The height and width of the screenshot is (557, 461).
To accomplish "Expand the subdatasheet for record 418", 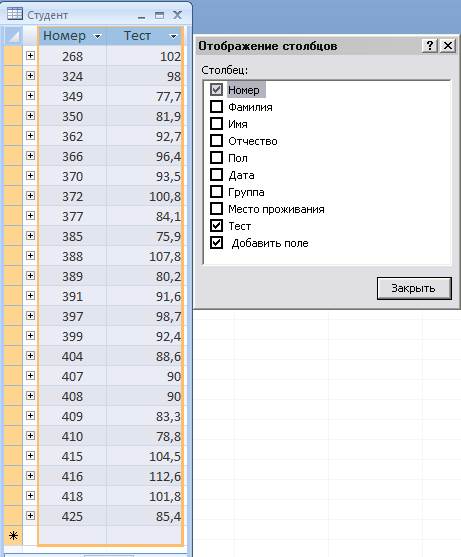I will (30, 496).
